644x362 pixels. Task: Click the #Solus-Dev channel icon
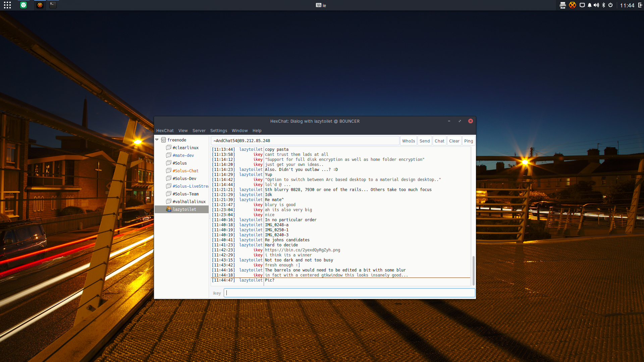[x=169, y=178]
